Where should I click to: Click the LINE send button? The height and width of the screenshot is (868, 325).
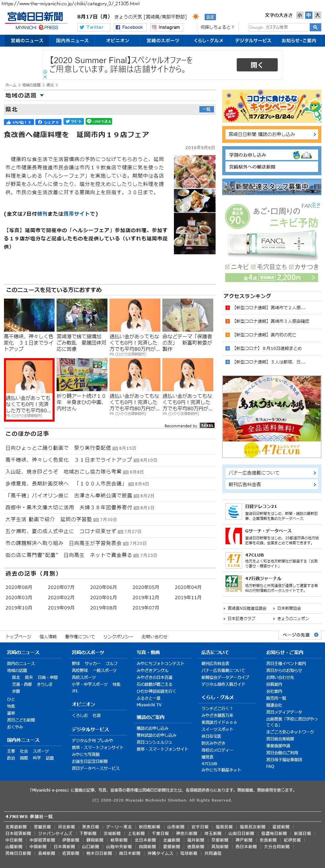tap(99, 122)
